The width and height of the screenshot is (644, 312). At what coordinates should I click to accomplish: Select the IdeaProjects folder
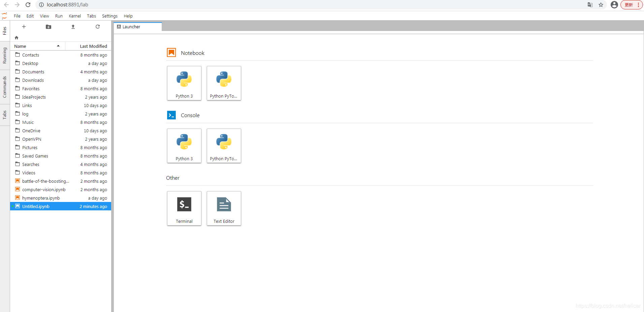(x=61, y=97)
